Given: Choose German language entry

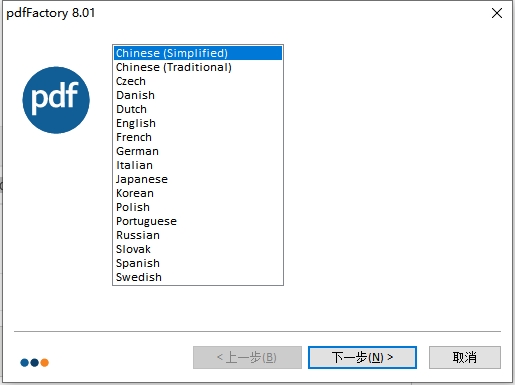Looking at the screenshot, I should (198, 151).
